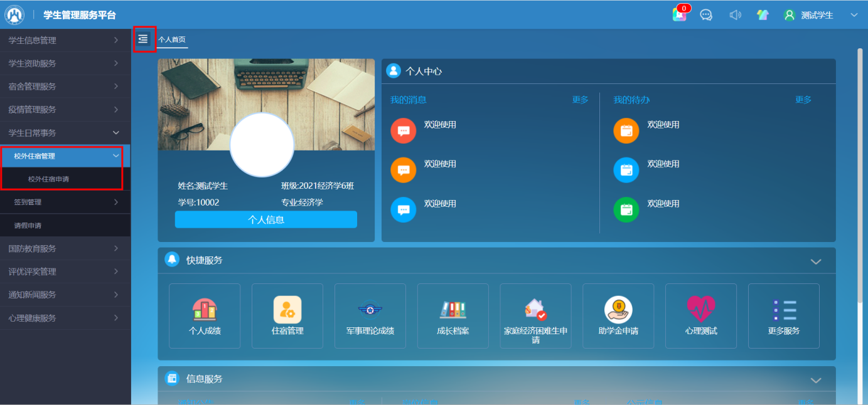Toggle the sidebar collapse button
868x405 pixels.
click(144, 39)
